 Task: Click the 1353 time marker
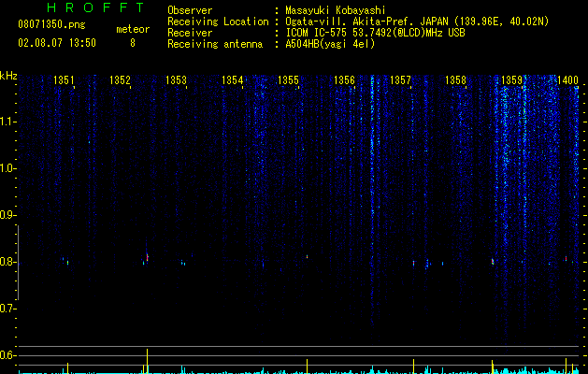176,80
